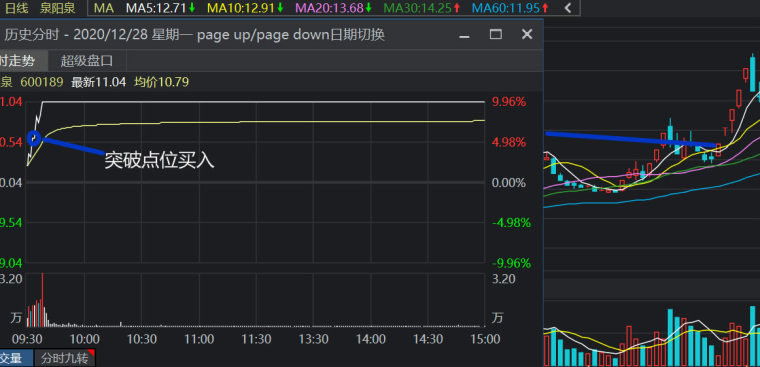Click stock code 600189

(x=42, y=82)
